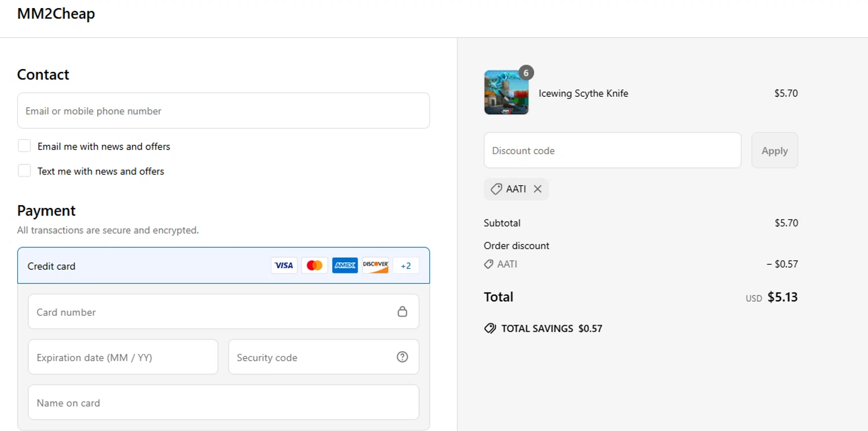Screen dimensions: 868x431
Task: Click 'All transactions are secure and encrypted' text
Action: click(108, 231)
